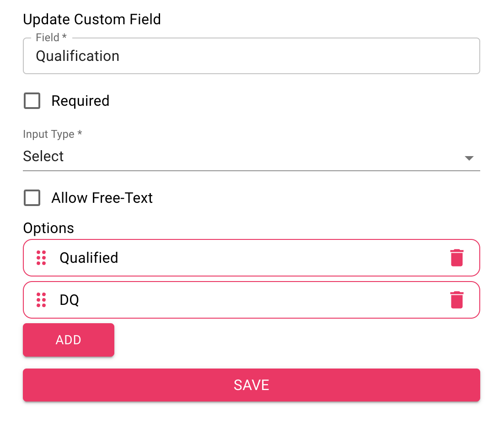The height and width of the screenshot is (423, 504).
Task: Edit the Qualified option text
Action: pos(89,258)
